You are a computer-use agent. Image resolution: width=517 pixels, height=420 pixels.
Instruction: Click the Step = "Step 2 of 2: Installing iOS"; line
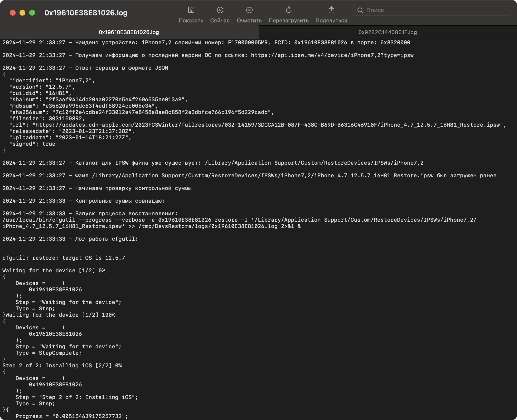coord(77,397)
